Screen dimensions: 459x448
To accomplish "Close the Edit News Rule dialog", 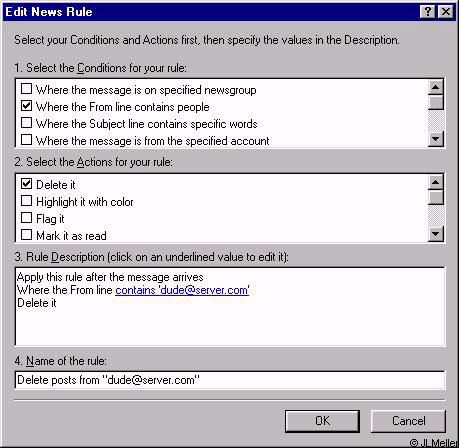I will (446, 12).
